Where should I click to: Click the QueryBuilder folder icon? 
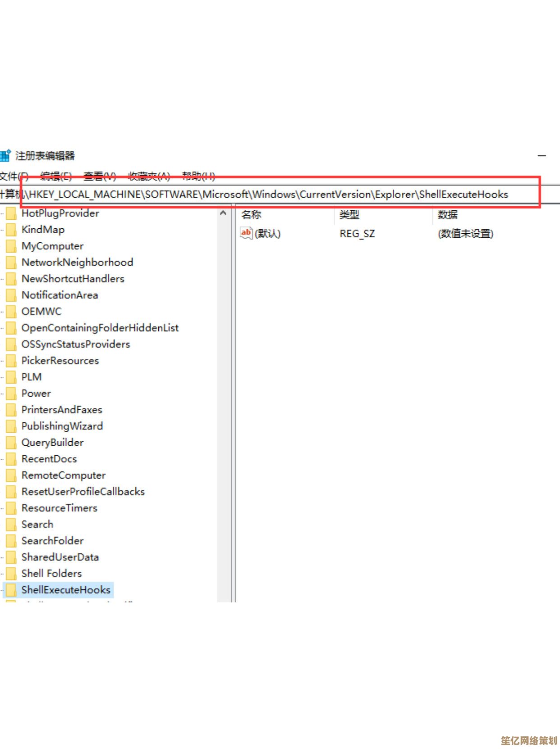tap(11, 442)
